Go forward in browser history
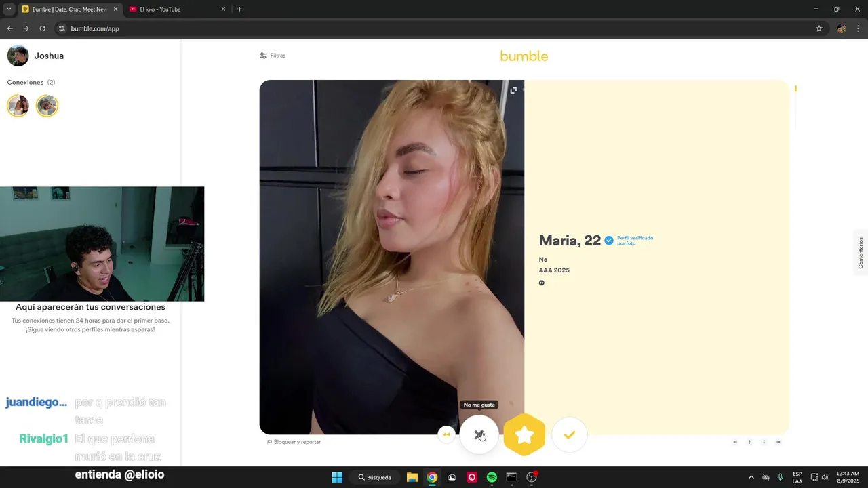The width and height of the screenshot is (868, 488). [26, 28]
